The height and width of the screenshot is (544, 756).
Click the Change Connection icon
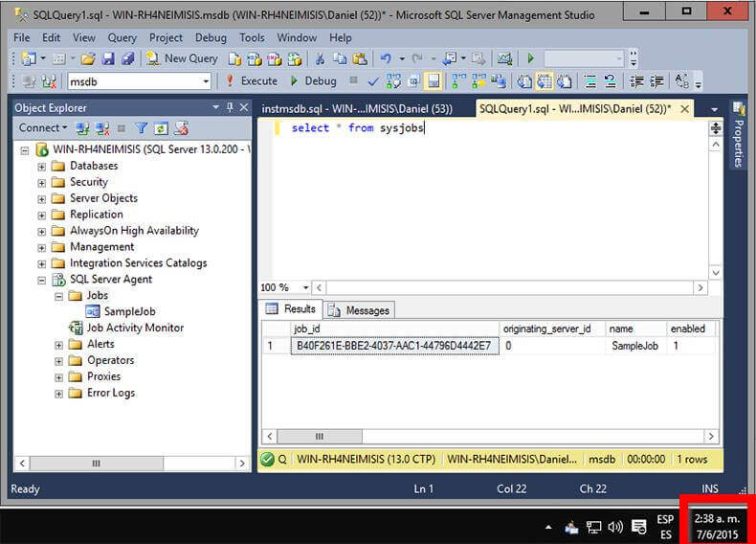49,81
